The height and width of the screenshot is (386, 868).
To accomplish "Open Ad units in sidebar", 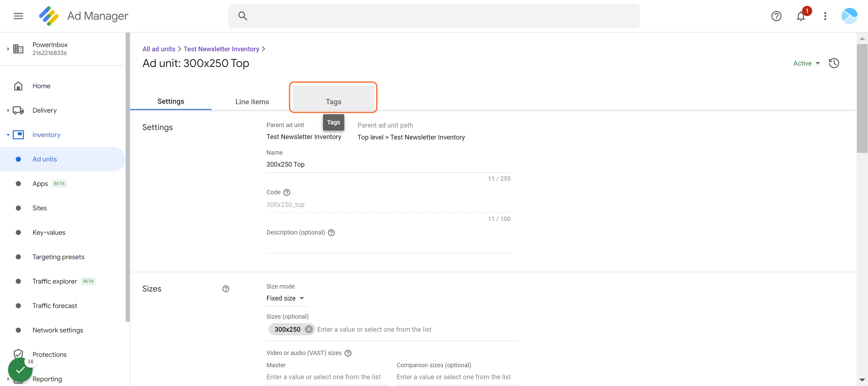I will pyautogui.click(x=63, y=159).
